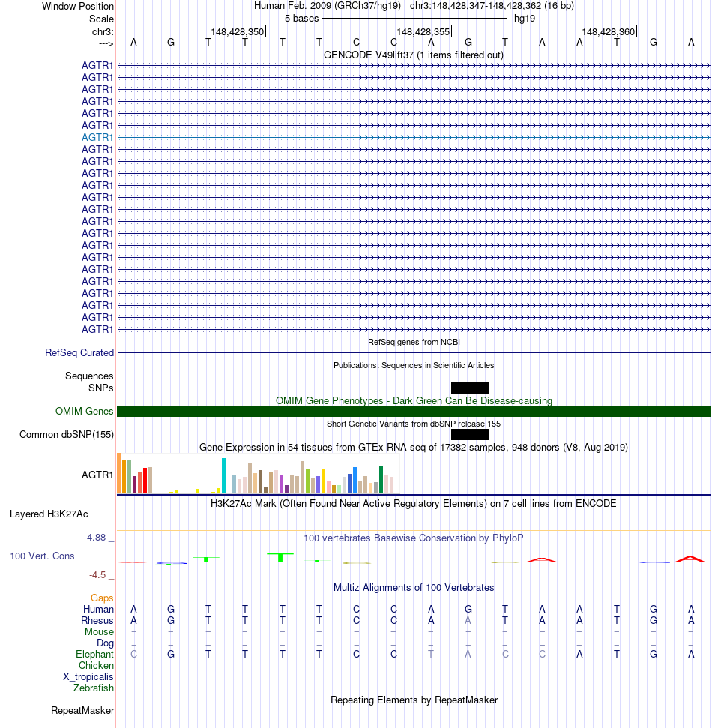Viewport: 712px width, 728px height.
Task: Click the '5 bases' scale bar label
Action: pos(302,19)
